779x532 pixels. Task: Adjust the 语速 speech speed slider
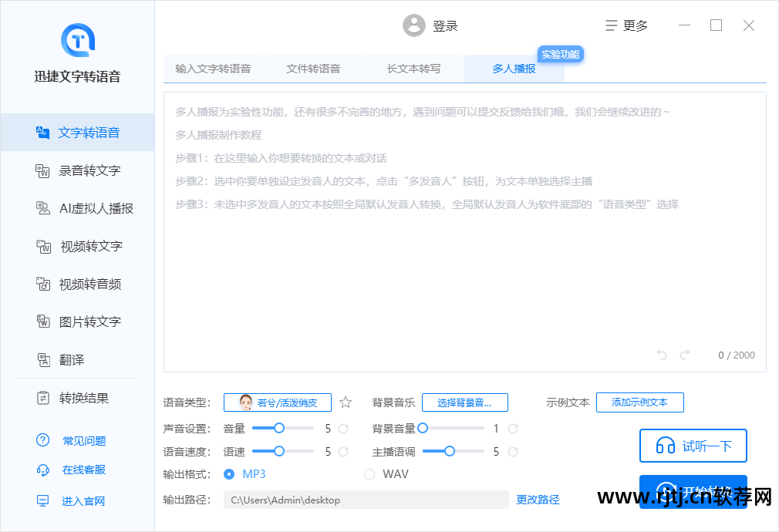pos(280,451)
